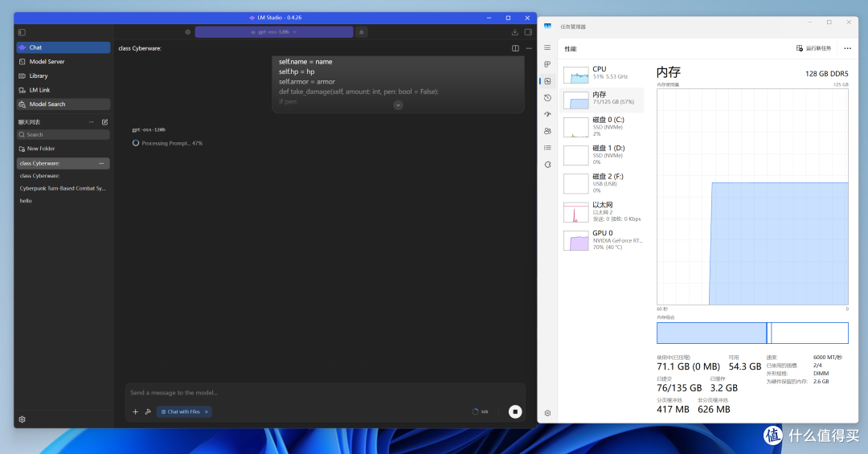
Task: Open the tools wrench icon in message box
Action: coord(148,411)
